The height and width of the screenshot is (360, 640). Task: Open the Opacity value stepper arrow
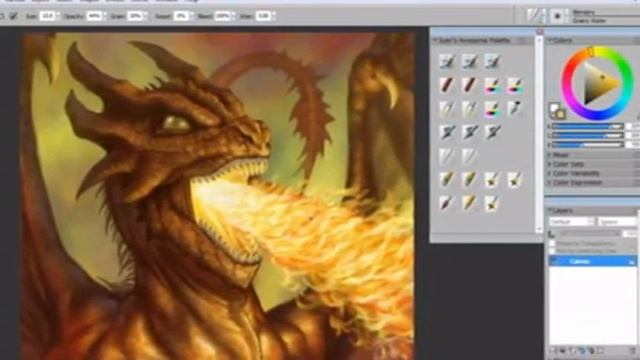pyautogui.click(x=104, y=16)
